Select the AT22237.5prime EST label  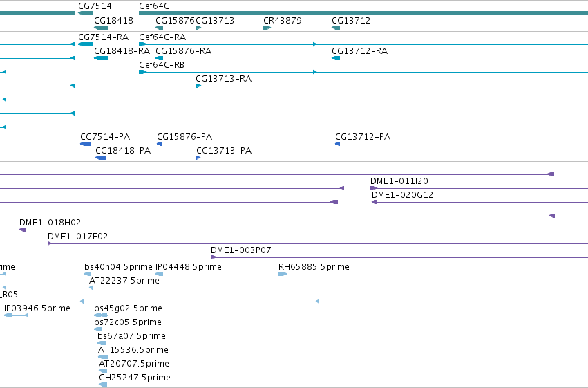pyautogui.click(x=124, y=281)
